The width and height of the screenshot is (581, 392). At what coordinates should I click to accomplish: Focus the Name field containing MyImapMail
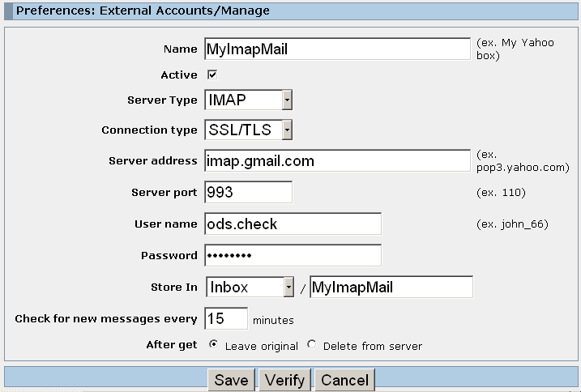pyautogui.click(x=337, y=49)
